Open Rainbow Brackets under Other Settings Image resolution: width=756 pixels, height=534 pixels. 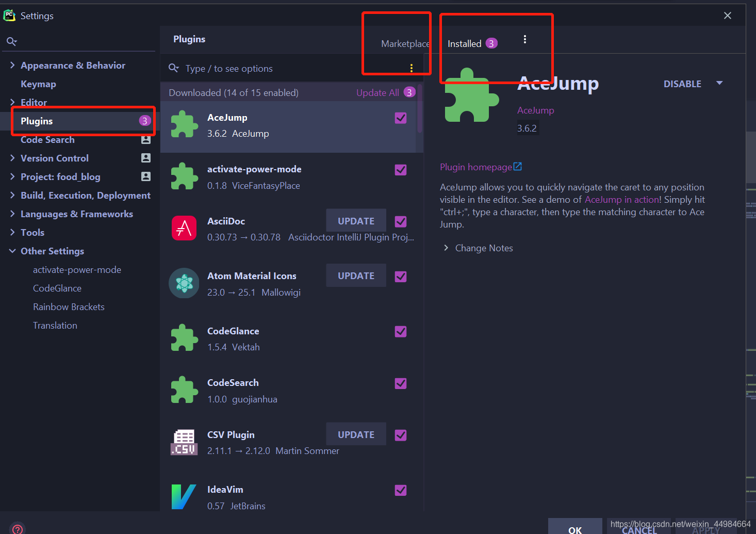pos(69,306)
